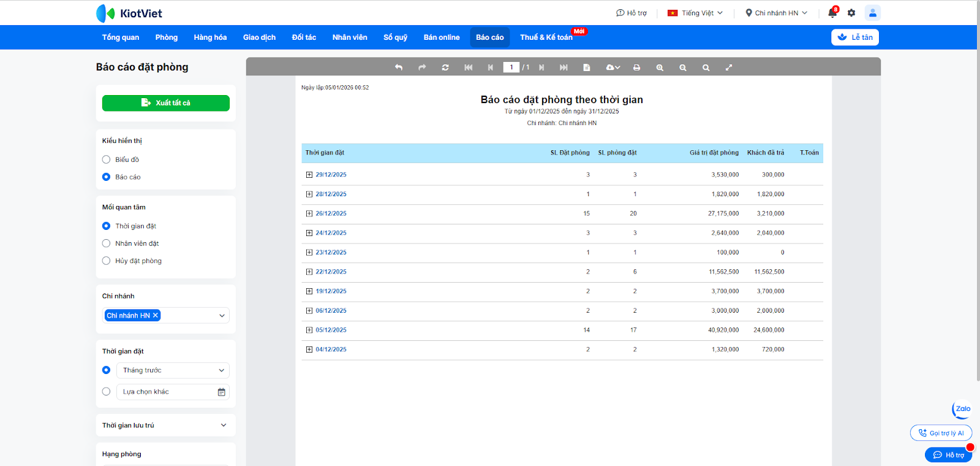This screenshot has height=466, width=980.
Task: Click Xuất tất cả export button
Action: [x=166, y=103]
